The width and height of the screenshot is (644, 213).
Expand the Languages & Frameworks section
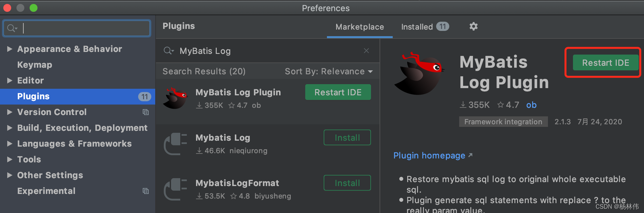click(10, 144)
